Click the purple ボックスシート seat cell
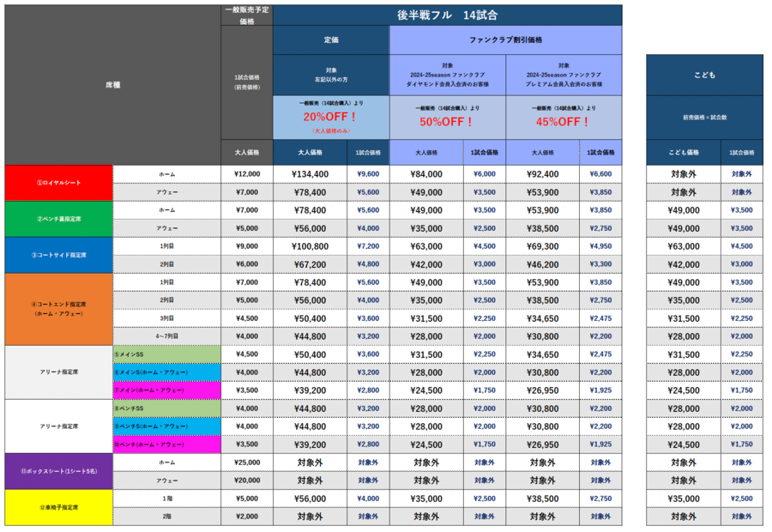The height and width of the screenshot is (532, 772). pyautogui.click(x=58, y=471)
